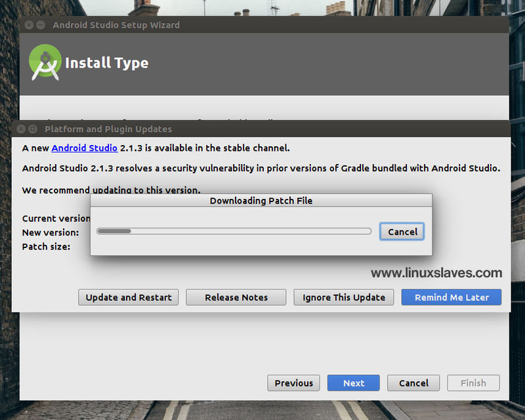Click the Android Studio Setup Wizard title text
525x420 pixels.
[x=116, y=25]
